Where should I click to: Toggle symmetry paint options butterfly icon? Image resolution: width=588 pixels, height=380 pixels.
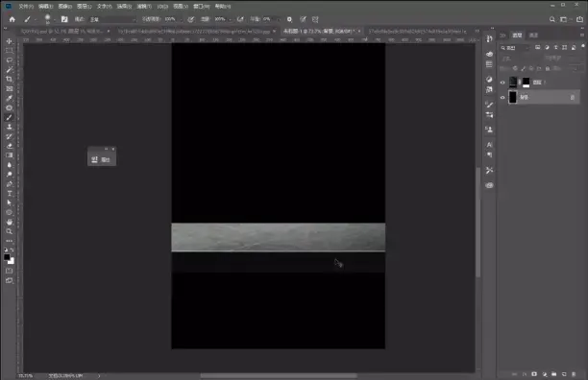click(315, 19)
